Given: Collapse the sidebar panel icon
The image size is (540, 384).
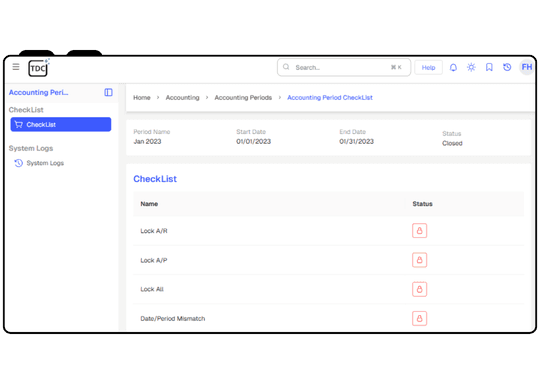Looking at the screenshot, I should [108, 92].
